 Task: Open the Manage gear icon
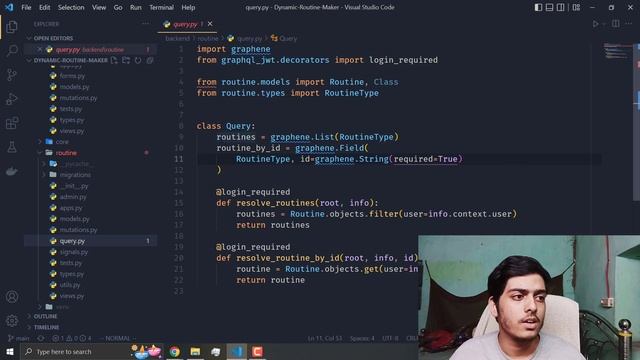[12, 321]
